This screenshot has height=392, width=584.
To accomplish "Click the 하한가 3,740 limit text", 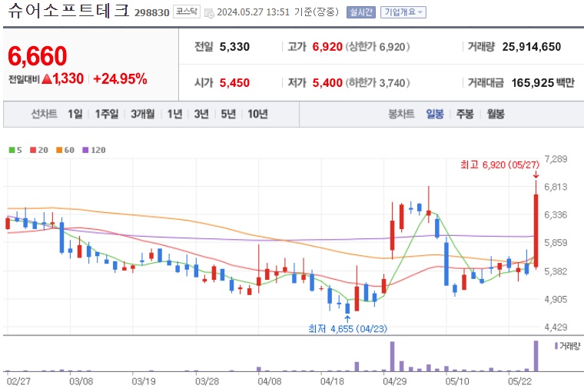I will tap(377, 83).
